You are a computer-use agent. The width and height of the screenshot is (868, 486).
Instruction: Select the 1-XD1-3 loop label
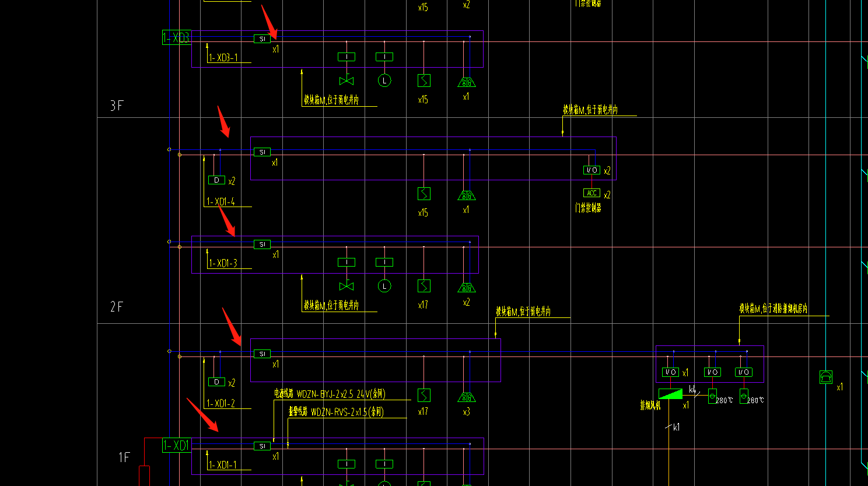[x=223, y=264]
